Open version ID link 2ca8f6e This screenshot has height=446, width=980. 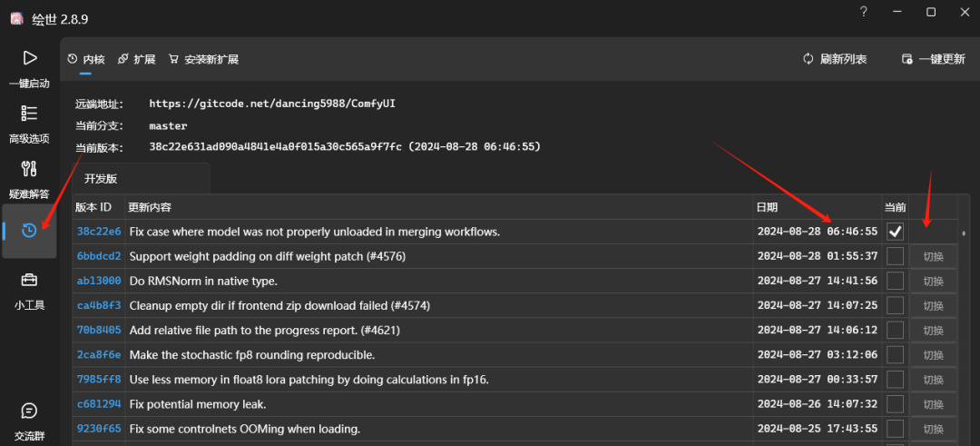click(99, 354)
